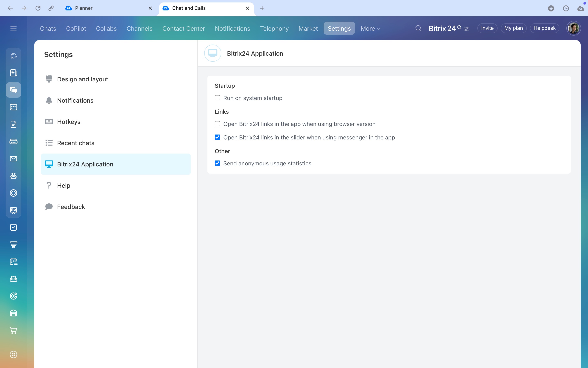Open the Documents page icon in sidebar
This screenshot has height=368, width=588.
(13, 124)
